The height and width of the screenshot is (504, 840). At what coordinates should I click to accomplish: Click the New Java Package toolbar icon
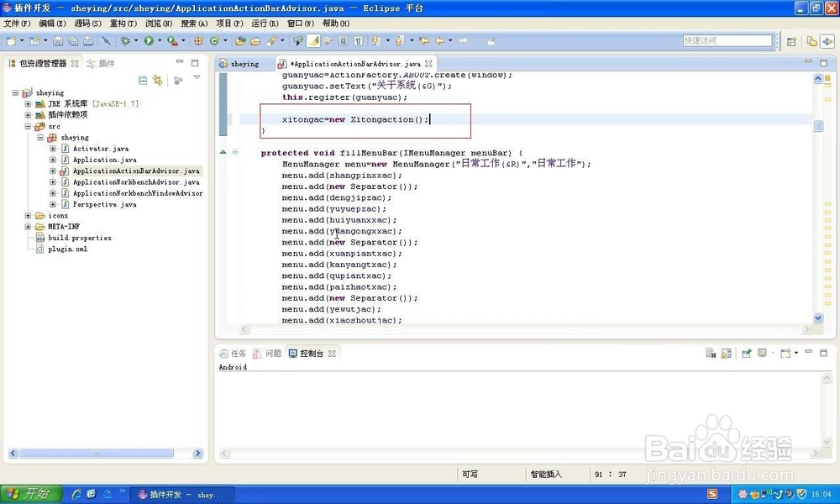199,40
